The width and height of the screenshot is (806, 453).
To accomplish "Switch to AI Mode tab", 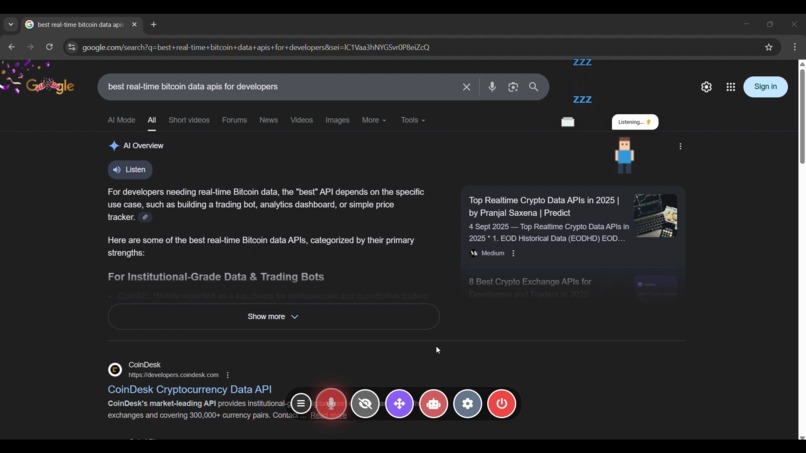I will pos(121,120).
